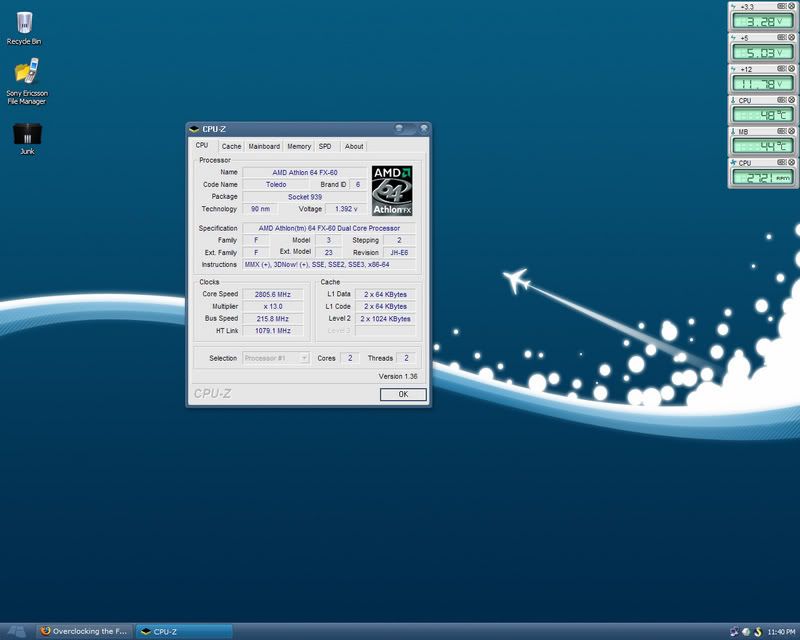800x640 pixels.
Task: Click the Revision value 'JH-E6'
Action: click(x=399, y=253)
